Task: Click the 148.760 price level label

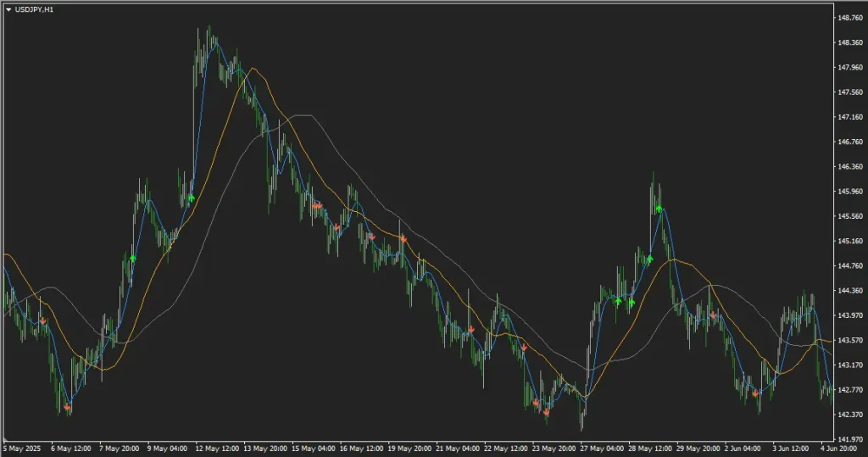Action: 850,18
